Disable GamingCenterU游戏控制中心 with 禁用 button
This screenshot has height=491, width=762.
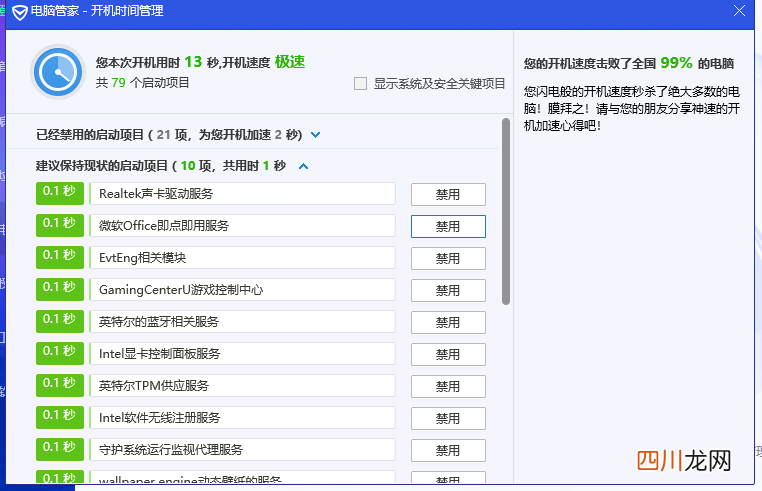click(448, 291)
